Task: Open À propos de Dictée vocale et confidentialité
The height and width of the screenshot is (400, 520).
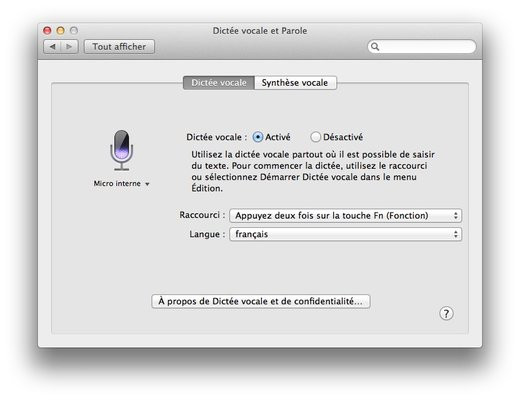Action: [x=261, y=301]
